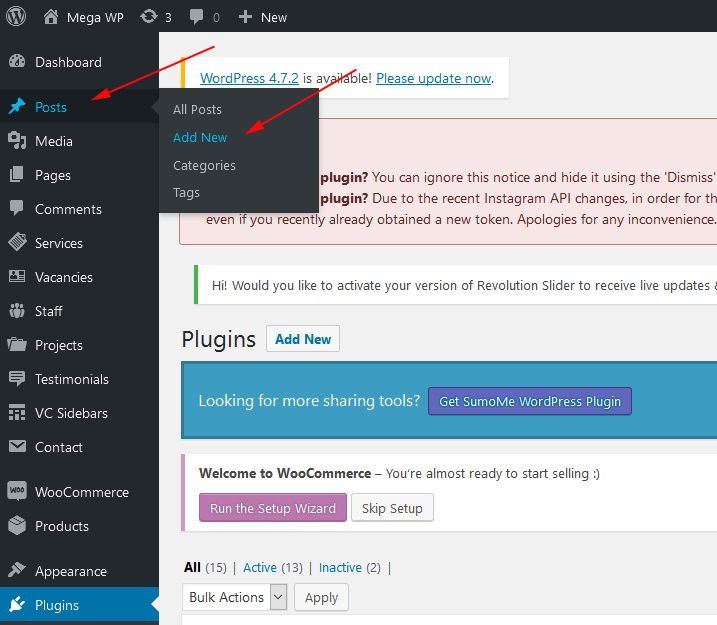717x625 pixels.
Task: Click the Plugins label in the sidebar
Action: 57,605
